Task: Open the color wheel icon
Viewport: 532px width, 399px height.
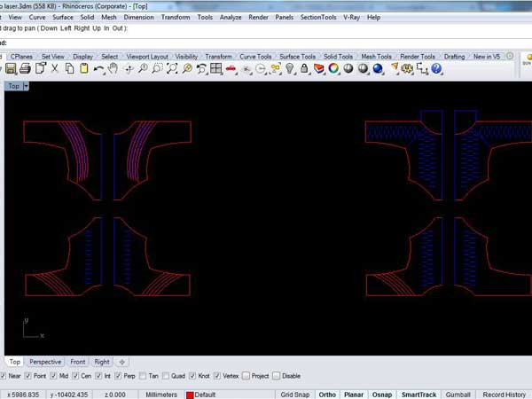Action: 333,68
